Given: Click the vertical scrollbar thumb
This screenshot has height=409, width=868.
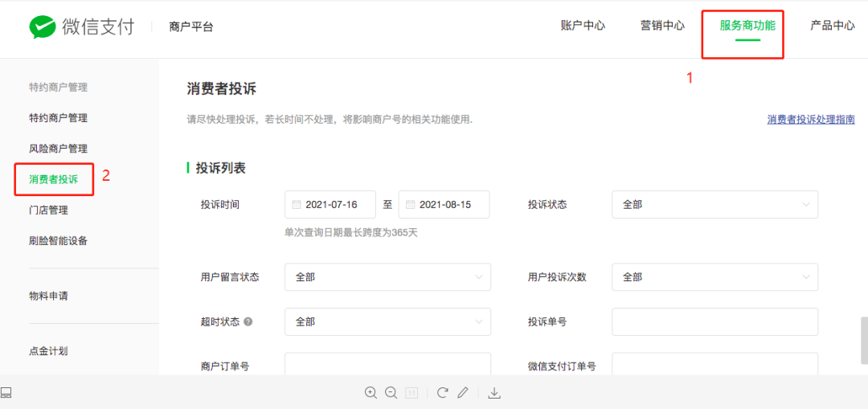Looking at the screenshot, I should click(864, 340).
